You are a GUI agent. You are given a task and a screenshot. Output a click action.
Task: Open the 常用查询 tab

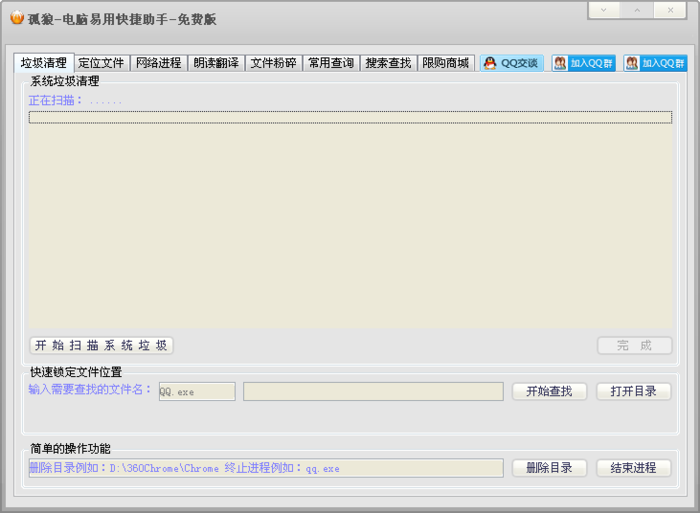tap(331, 63)
